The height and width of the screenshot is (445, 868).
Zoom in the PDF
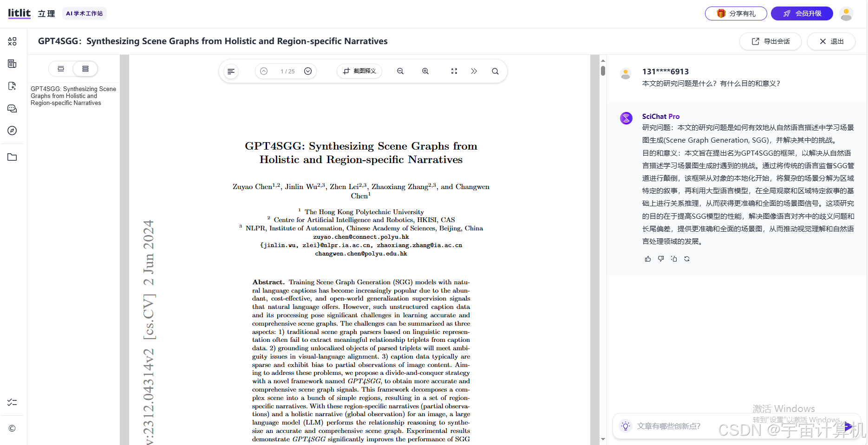[425, 71]
